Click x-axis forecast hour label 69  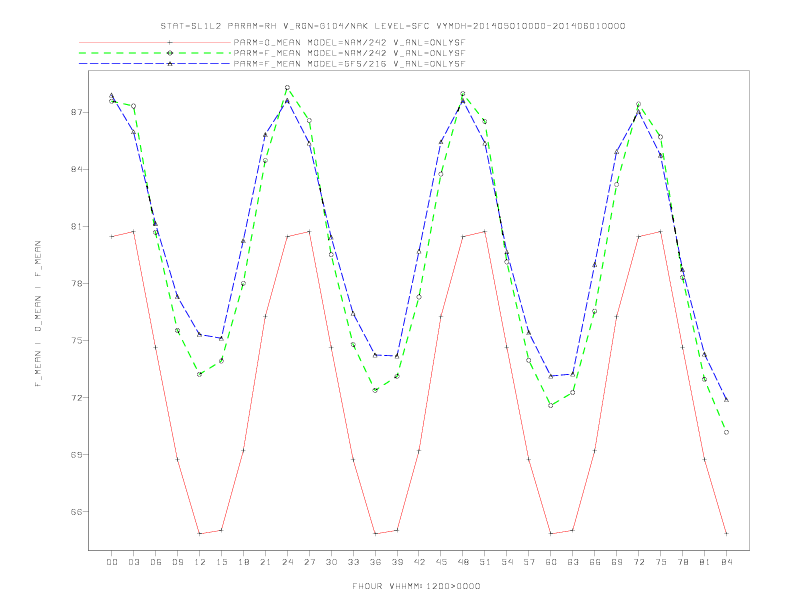point(617,562)
